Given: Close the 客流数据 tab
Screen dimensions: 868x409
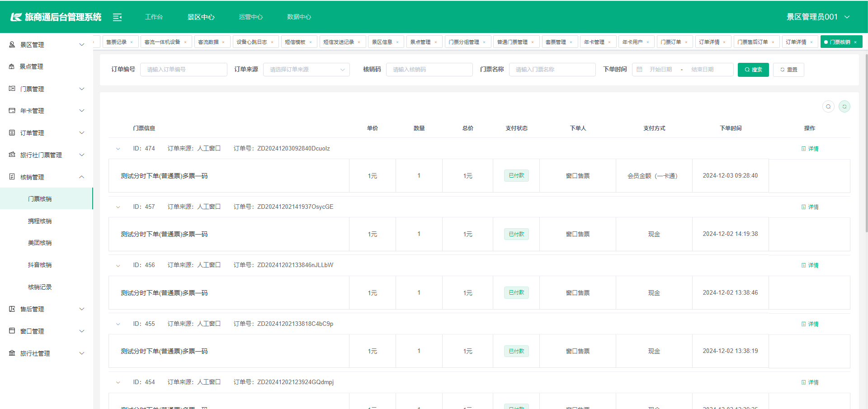Looking at the screenshot, I should (x=223, y=42).
